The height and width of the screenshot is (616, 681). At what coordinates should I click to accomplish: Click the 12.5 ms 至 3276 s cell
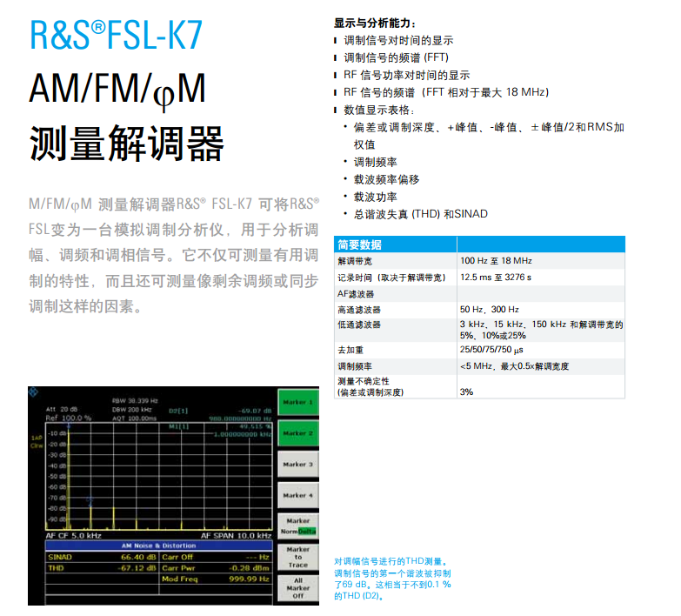coord(496,278)
